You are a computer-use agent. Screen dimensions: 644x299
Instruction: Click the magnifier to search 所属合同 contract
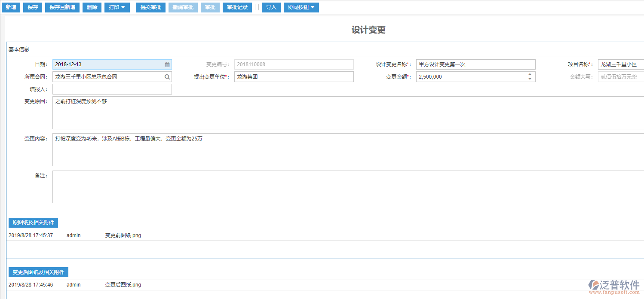point(167,76)
